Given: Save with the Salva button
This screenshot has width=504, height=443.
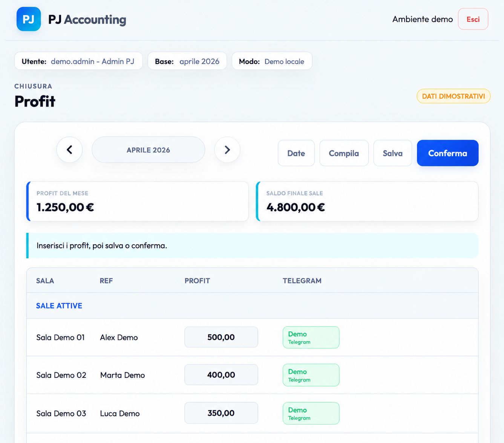Looking at the screenshot, I should (392, 153).
